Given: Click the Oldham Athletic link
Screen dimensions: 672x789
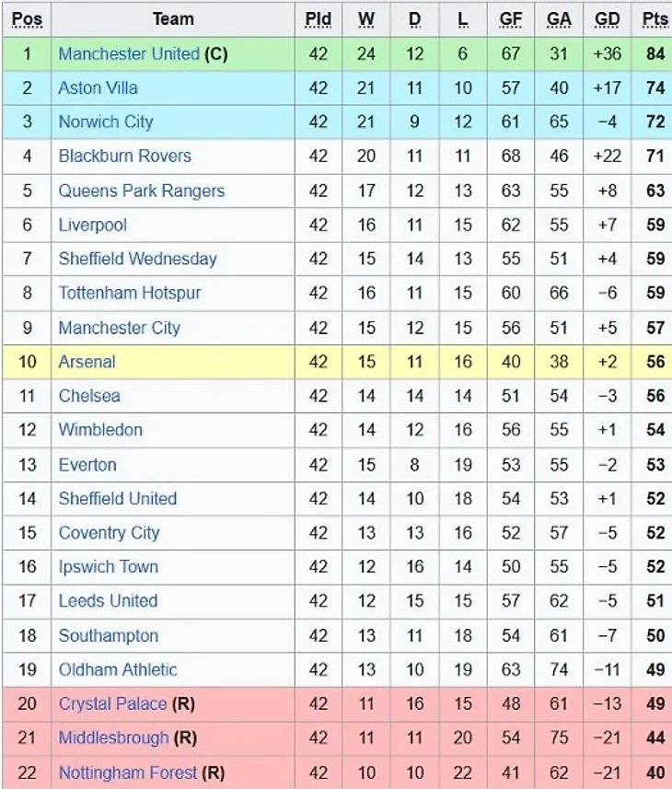Looking at the screenshot, I should [118, 669].
